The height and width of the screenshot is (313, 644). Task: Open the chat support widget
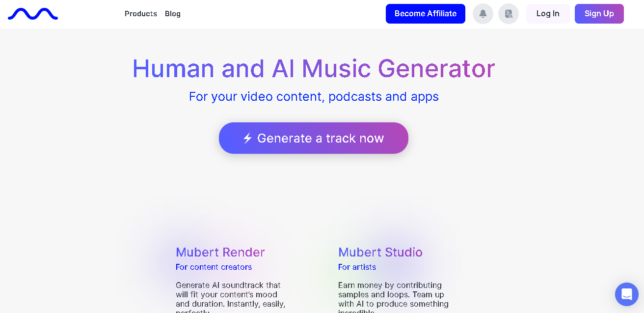click(627, 294)
